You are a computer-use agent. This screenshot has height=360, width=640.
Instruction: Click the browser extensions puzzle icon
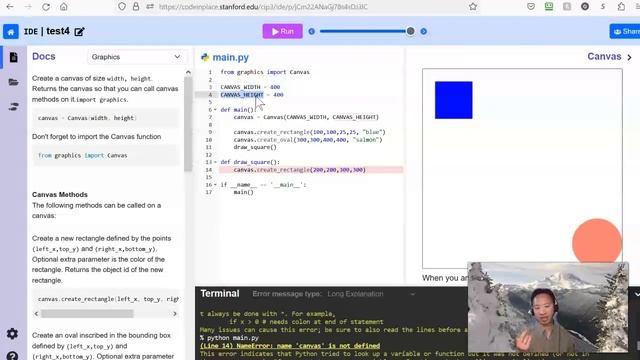[621, 7]
